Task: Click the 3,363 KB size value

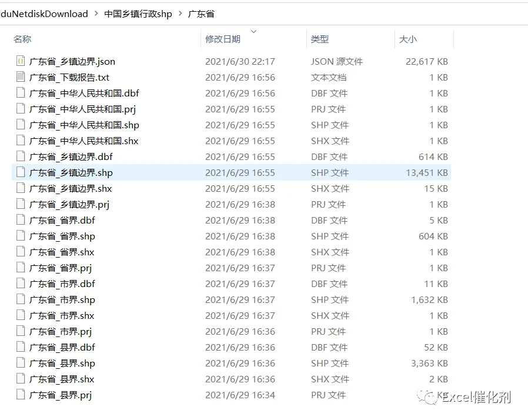Action: pyautogui.click(x=429, y=363)
